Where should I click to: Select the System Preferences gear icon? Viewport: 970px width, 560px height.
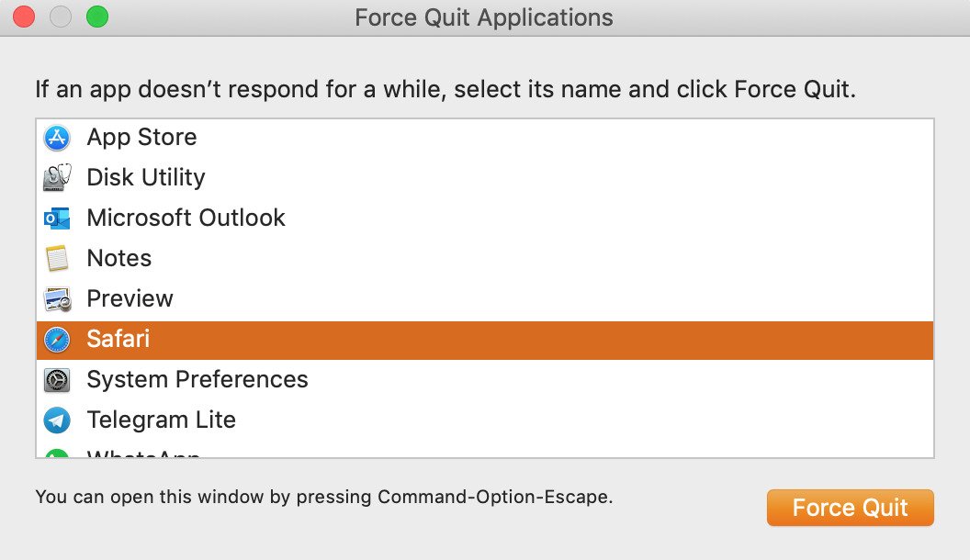tap(57, 379)
